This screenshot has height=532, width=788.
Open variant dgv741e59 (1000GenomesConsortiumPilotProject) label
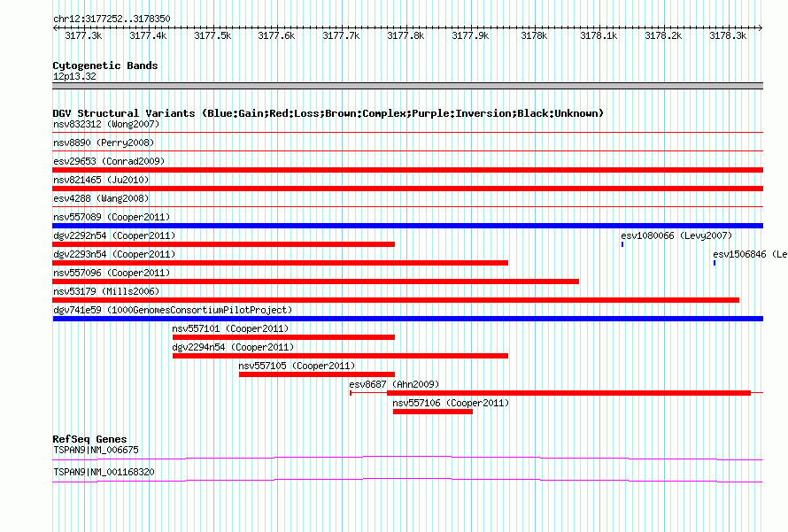173,310
